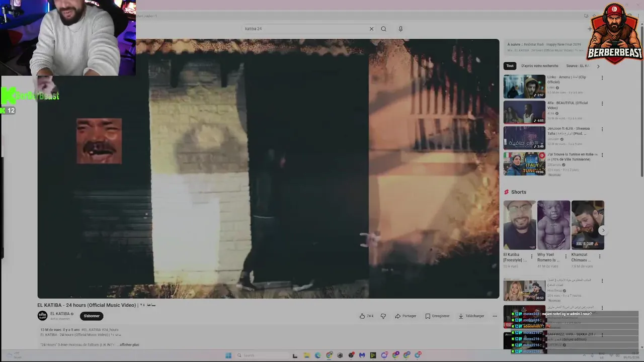The width and height of the screenshot is (644, 362).
Task: Open 'El Katiba [Freestyle]' short
Action: pos(520,225)
